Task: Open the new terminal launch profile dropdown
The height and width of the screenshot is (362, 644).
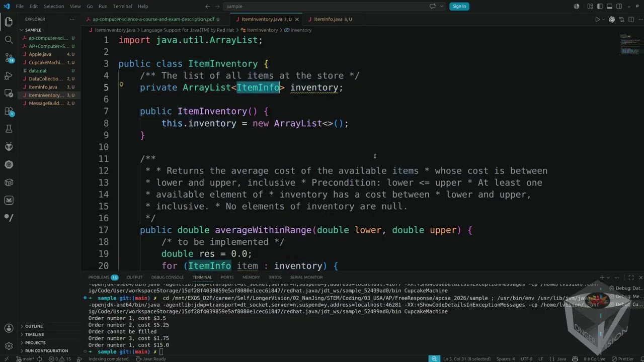Action: 608,278
